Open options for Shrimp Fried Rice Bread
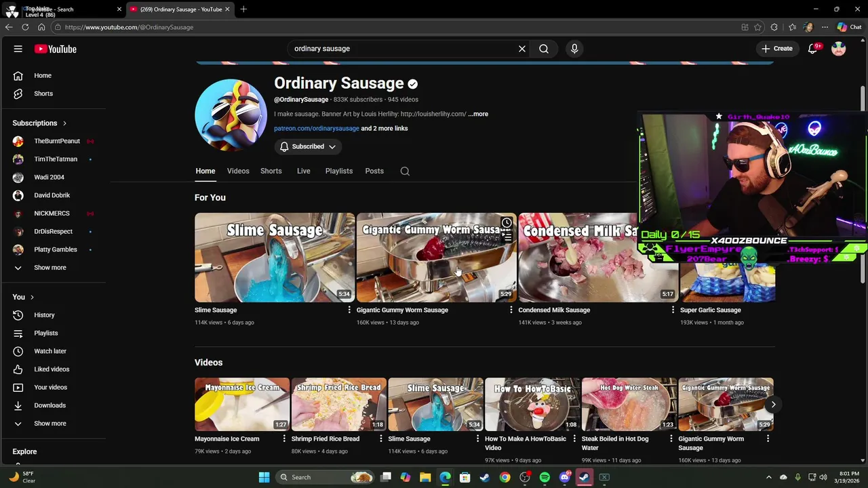868x488 pixels. coord(380,439)
